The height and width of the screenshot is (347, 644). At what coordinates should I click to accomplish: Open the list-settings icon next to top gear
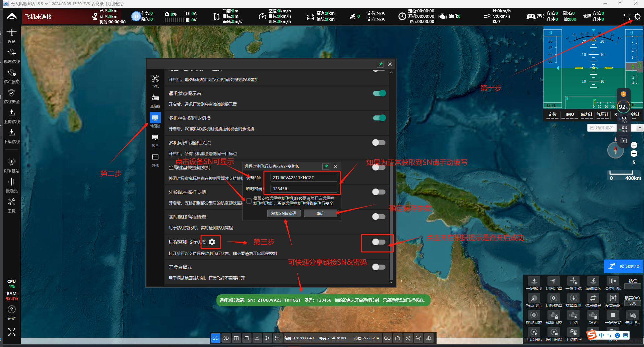click(x=627, y=17)
